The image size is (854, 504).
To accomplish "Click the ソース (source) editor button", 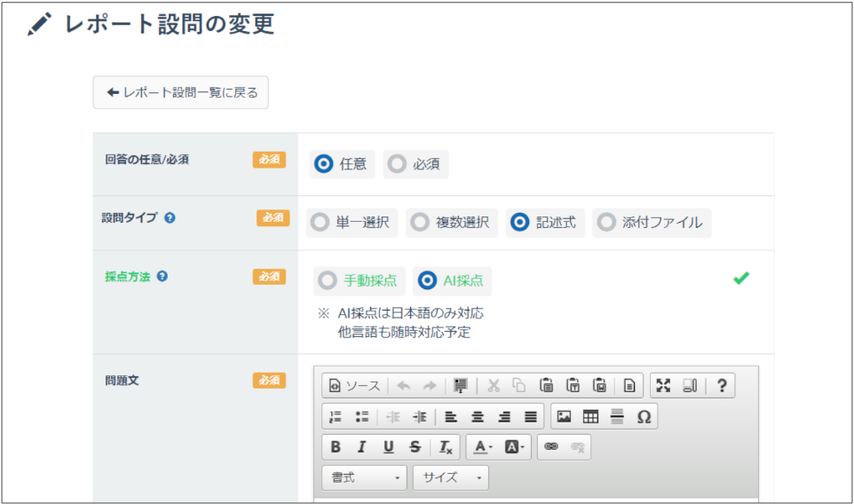I will 355,386.
